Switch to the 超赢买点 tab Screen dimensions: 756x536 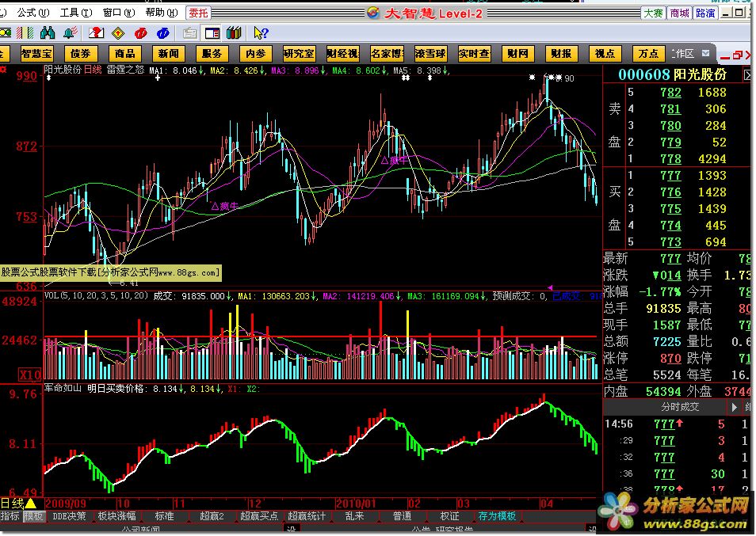click(261, 516)
